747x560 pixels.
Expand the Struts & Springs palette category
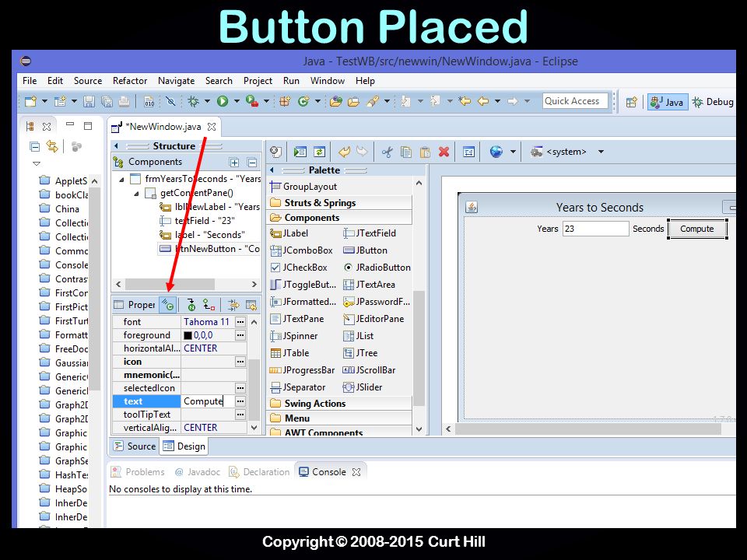(x=339, y=203)
